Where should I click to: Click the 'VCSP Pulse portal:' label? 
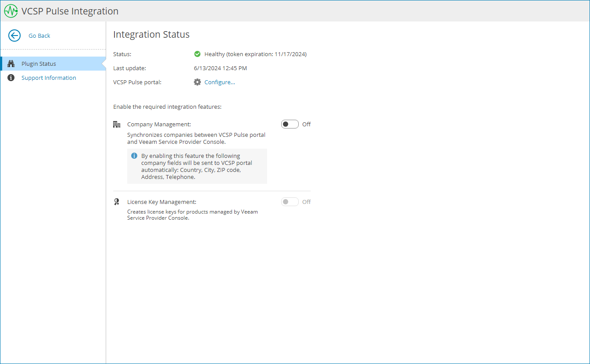[x=137, y=82]
